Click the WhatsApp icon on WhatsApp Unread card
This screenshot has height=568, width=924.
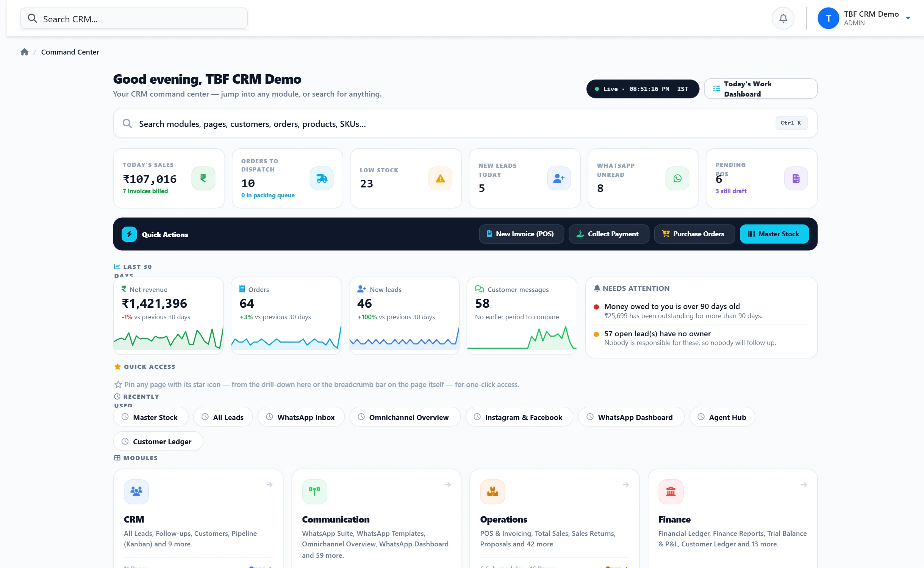pyautogui.click(x=677, y=178)
